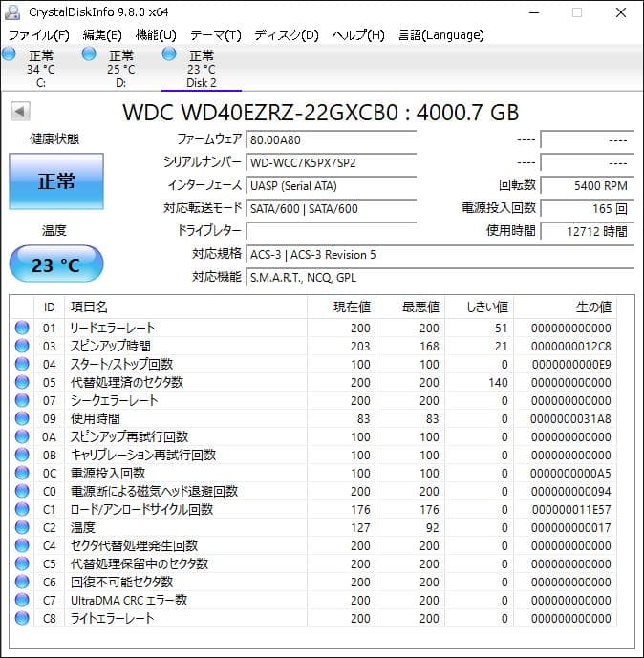Click raw value 0000000031A8 in 使用時間 row
The image size is (644, 658).
point(570,419)
